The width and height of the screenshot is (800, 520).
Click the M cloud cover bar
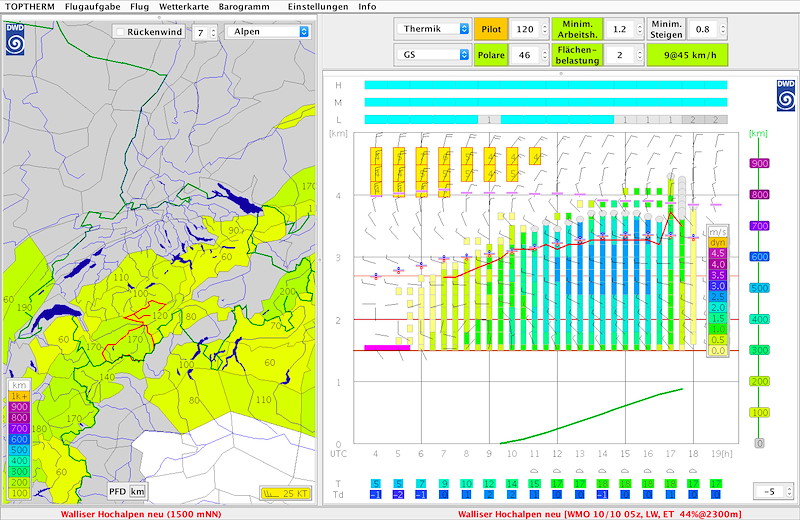click(x=545, y=102)
